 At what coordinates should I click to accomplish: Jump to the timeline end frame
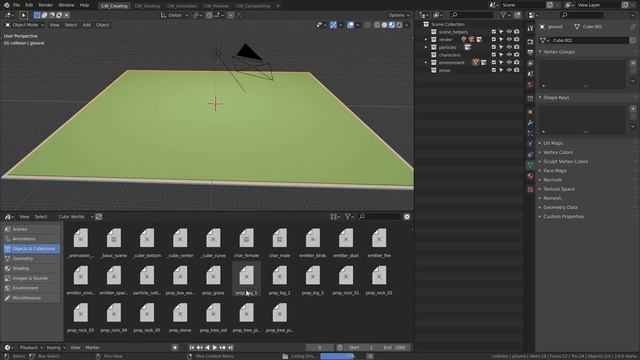(231, 347)
